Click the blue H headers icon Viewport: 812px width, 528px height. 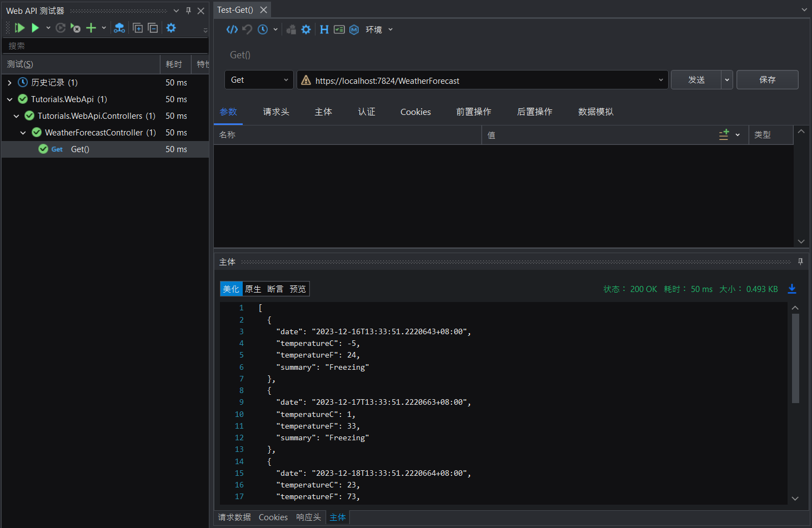tap(324, 29)
